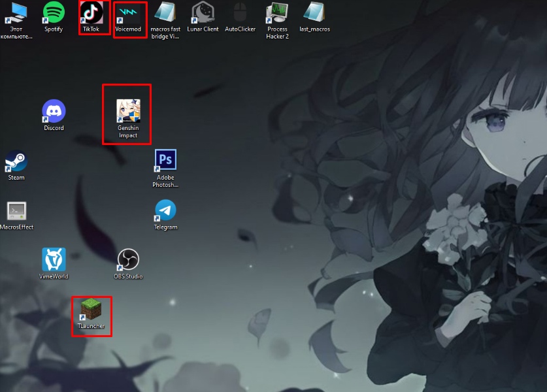The width and height of the screenshot is (547, 392).
Task: Click the Discord desktop icon
Action: pos(54,111)
